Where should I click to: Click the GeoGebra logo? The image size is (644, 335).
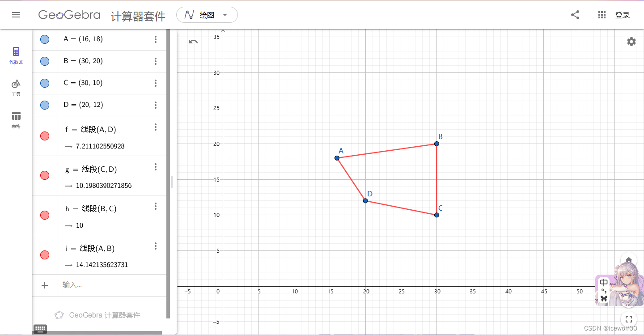tap(69, 15)
